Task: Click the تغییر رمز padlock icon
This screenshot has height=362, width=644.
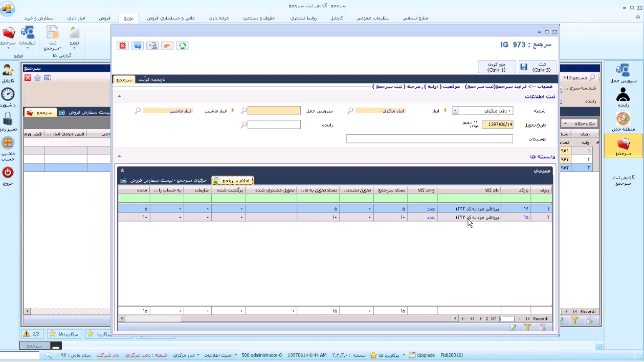Action: [x=8, y=119]
